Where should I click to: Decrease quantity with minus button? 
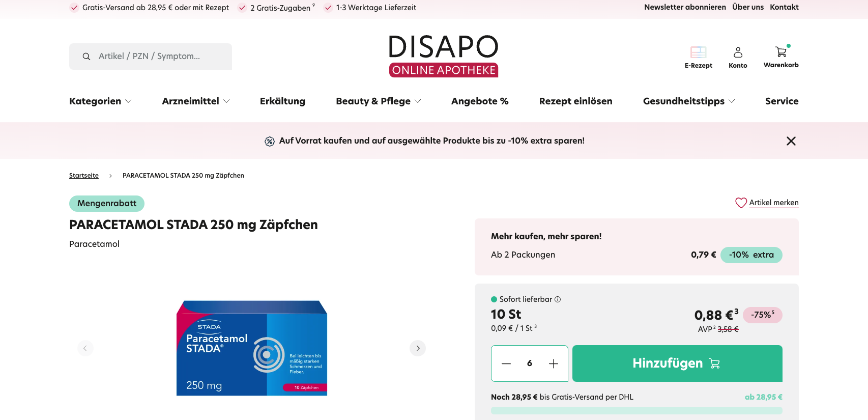pos(506,363)
